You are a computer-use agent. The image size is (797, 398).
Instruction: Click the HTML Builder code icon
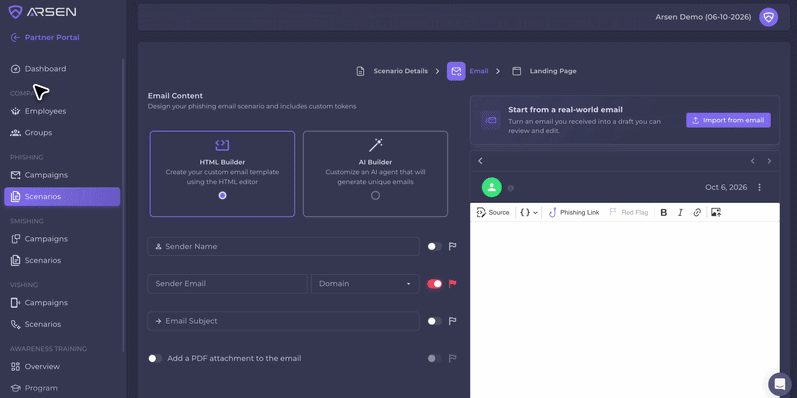coord(222,145)
